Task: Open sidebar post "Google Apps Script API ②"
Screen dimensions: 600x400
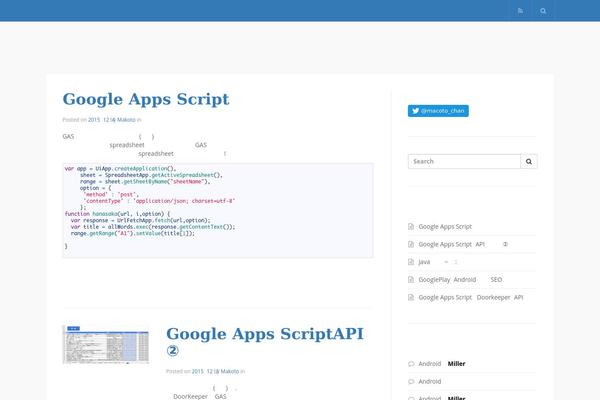Action: (x=463, y=244)
